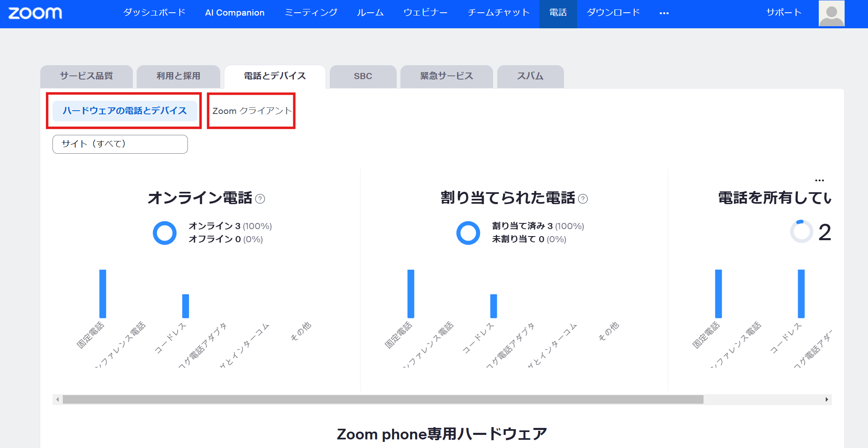Click the scrollbar left arrow
Viewport: 868px width, 448px height.
[x=57, y=400]
